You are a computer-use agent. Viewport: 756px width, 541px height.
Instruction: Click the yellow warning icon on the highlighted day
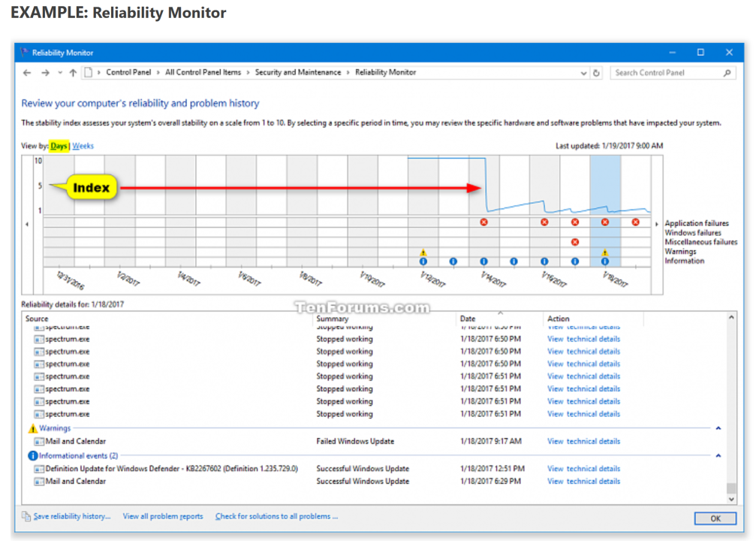click(605, 252)
